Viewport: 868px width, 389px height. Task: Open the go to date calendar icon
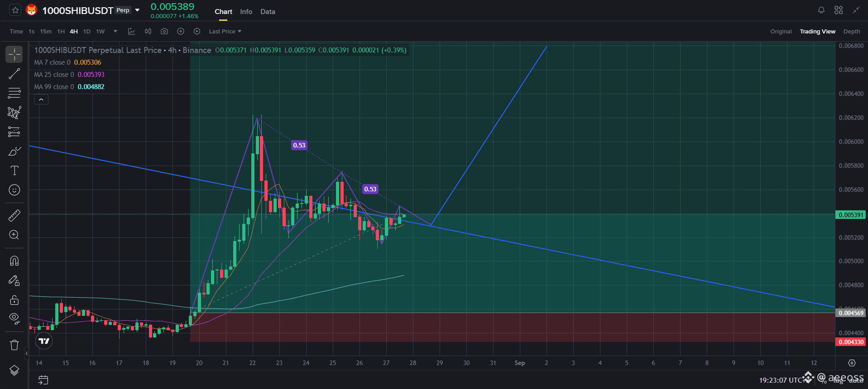click(x=43, y=380)
